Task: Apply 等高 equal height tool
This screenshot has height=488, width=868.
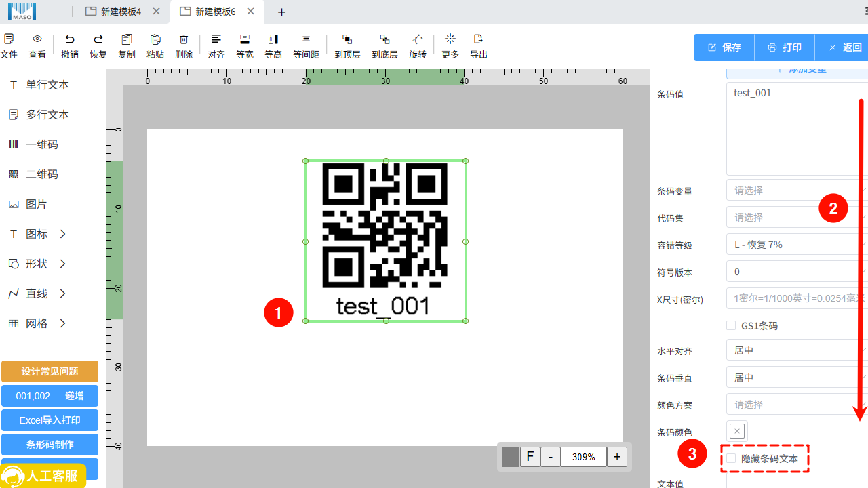Action: click(273, 46)
